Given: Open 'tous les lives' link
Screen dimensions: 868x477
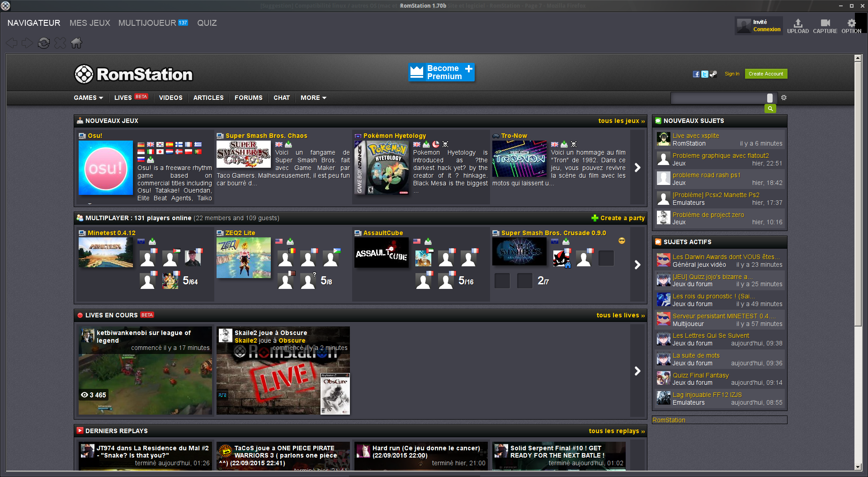Looking at the screenshot, I should [621, 315].
